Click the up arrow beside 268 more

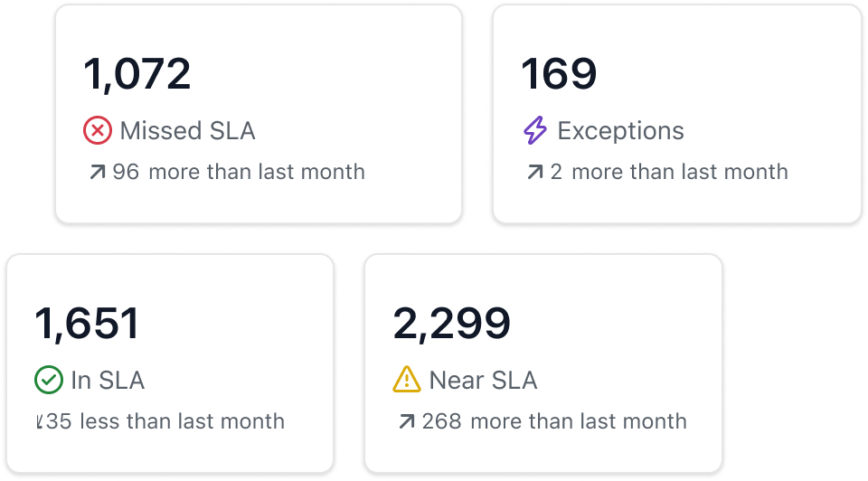click(407, 421)
